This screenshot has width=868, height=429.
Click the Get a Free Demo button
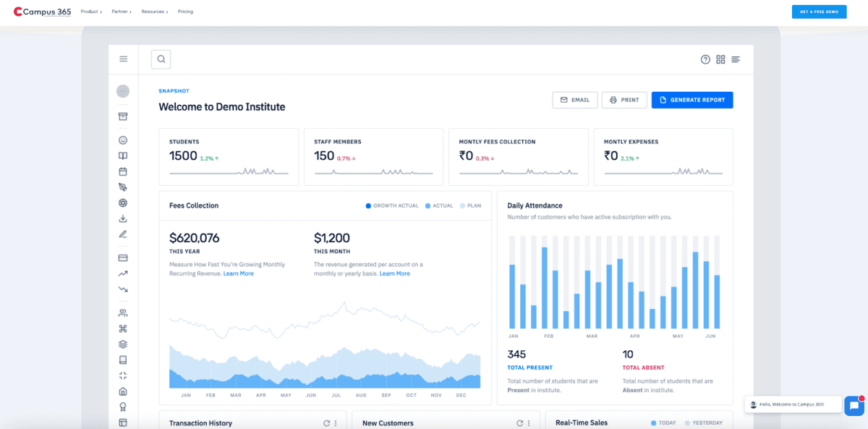tap(819, 12)
